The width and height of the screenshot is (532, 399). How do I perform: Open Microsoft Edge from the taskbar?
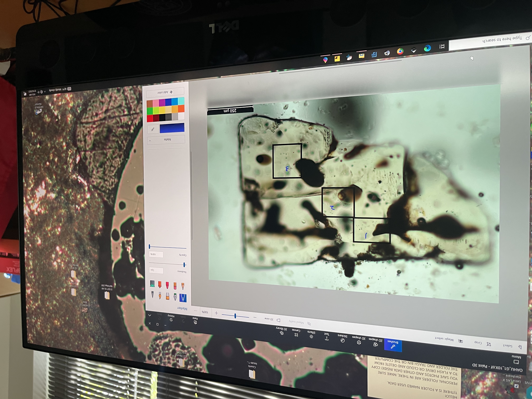tap(427, 48)
